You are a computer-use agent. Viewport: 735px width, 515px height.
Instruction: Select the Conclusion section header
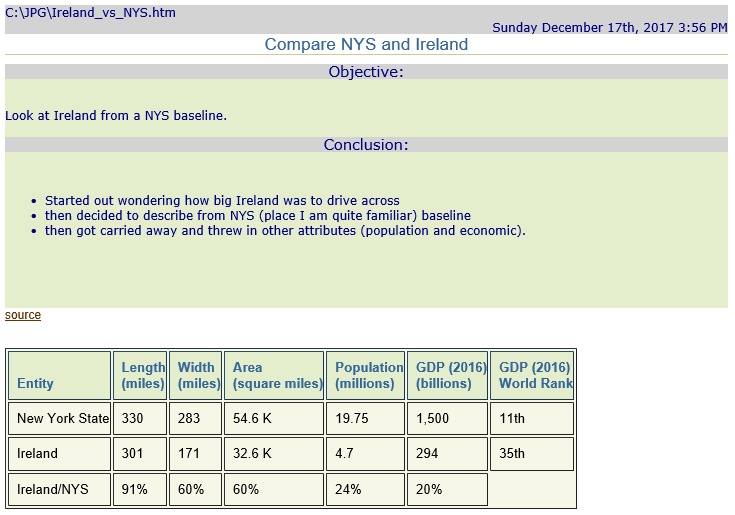point(366,144)
